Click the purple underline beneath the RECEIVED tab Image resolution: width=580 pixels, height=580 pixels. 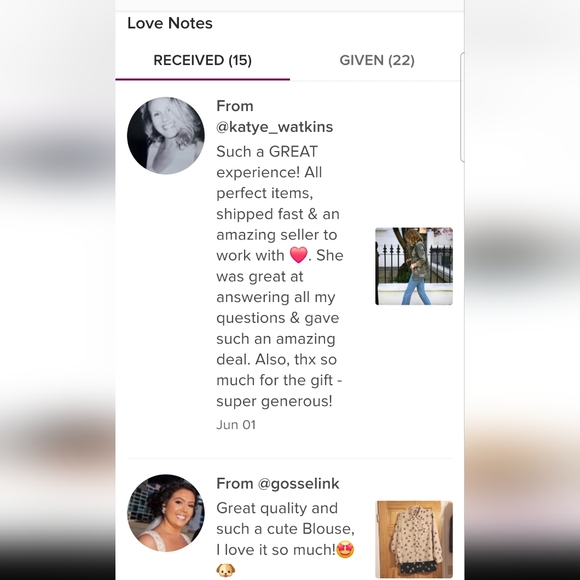coord(202,79)
